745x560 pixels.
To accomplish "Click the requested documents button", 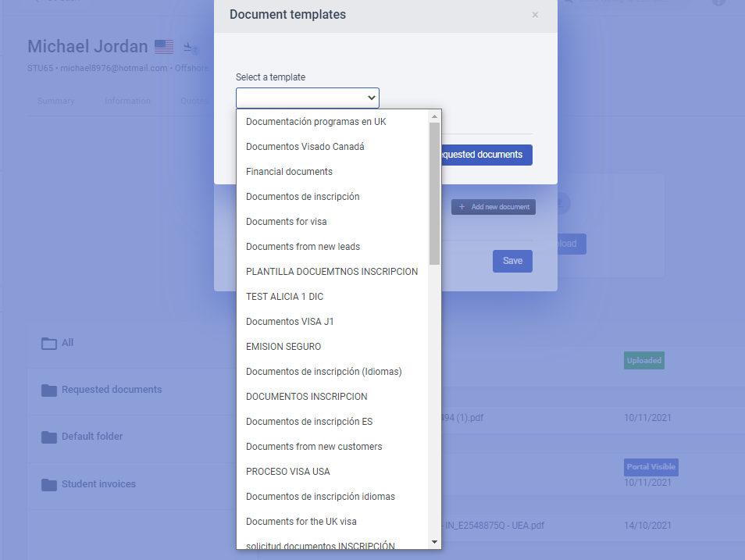I will pos(487,155).
